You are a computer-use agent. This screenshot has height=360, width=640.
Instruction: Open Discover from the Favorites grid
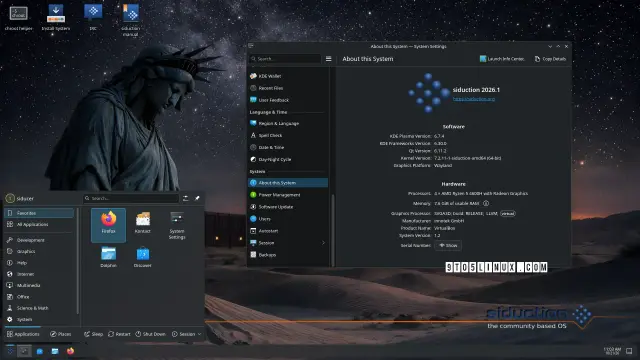(142, 257)
